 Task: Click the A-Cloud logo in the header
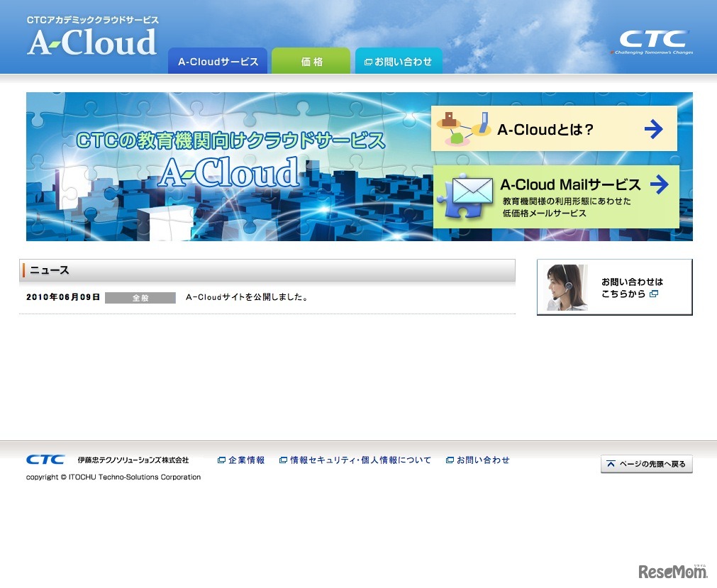pos(91,43)
